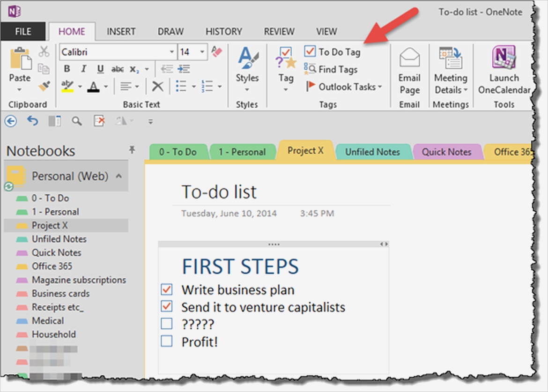This screenshot has width=548, height=392.
Task: Click note container width arrows
Action: pyautogui.click(x=384, y=244)
